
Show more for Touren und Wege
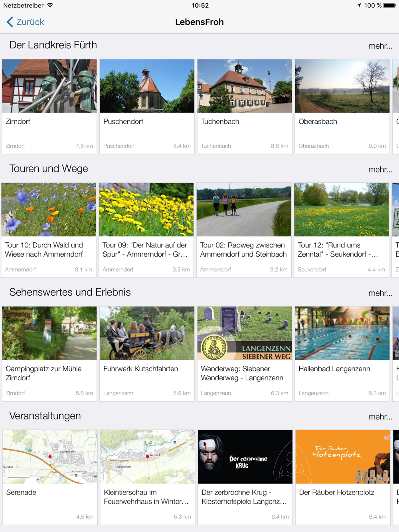[380, 170]
